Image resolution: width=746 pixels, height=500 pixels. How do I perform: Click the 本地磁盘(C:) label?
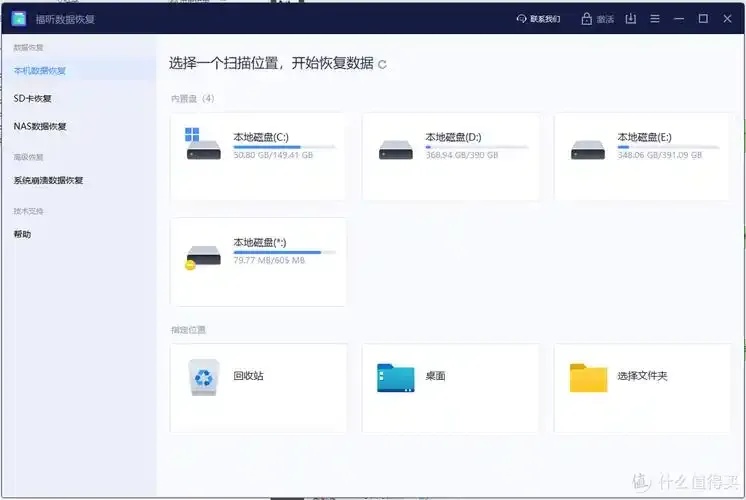(x=261, y=137)
